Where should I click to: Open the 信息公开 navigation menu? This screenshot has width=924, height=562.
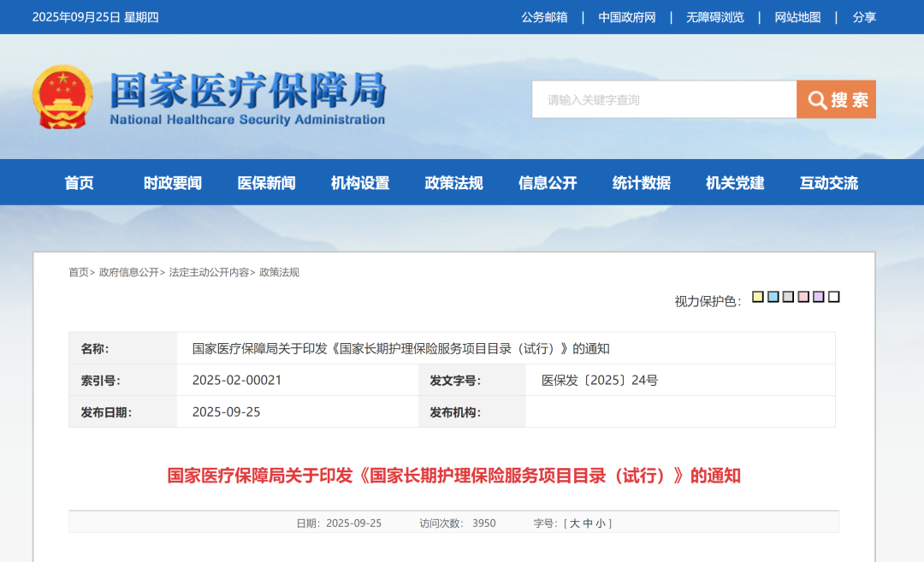pos(548,183)
